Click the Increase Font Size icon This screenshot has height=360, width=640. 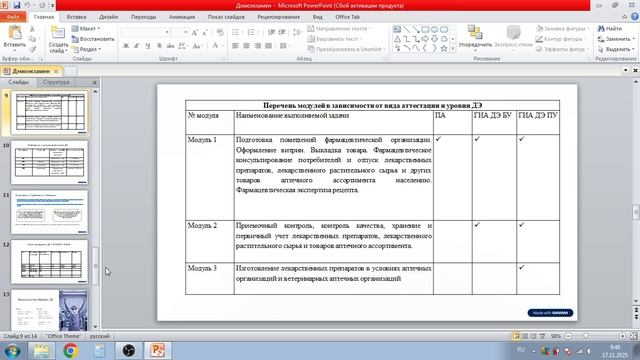(195, 33)
